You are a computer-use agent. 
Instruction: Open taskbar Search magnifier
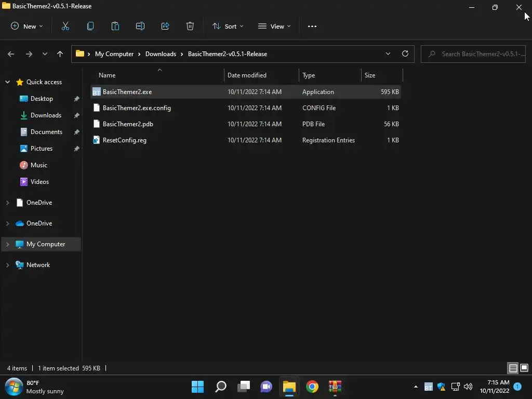[220, 387]
